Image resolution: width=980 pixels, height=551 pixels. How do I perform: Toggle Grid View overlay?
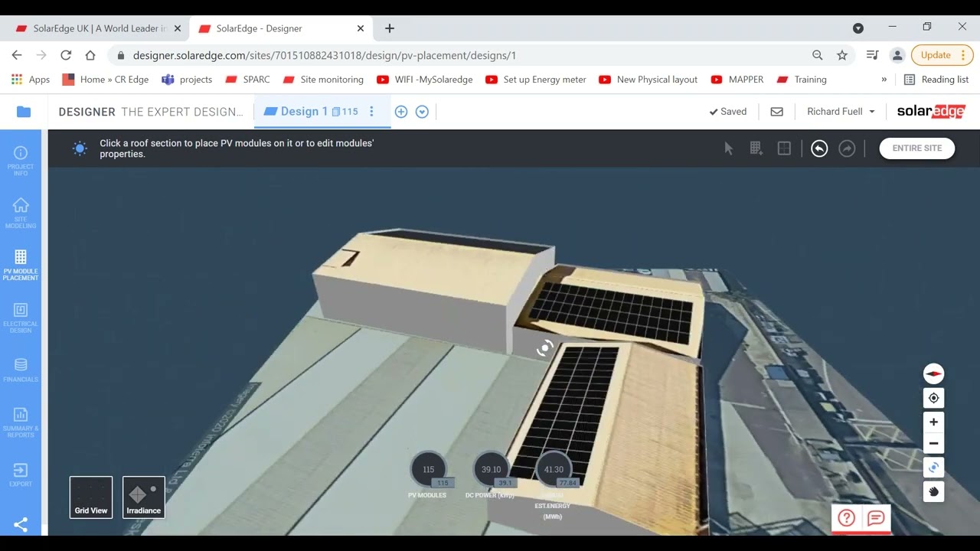click(91, 497)
